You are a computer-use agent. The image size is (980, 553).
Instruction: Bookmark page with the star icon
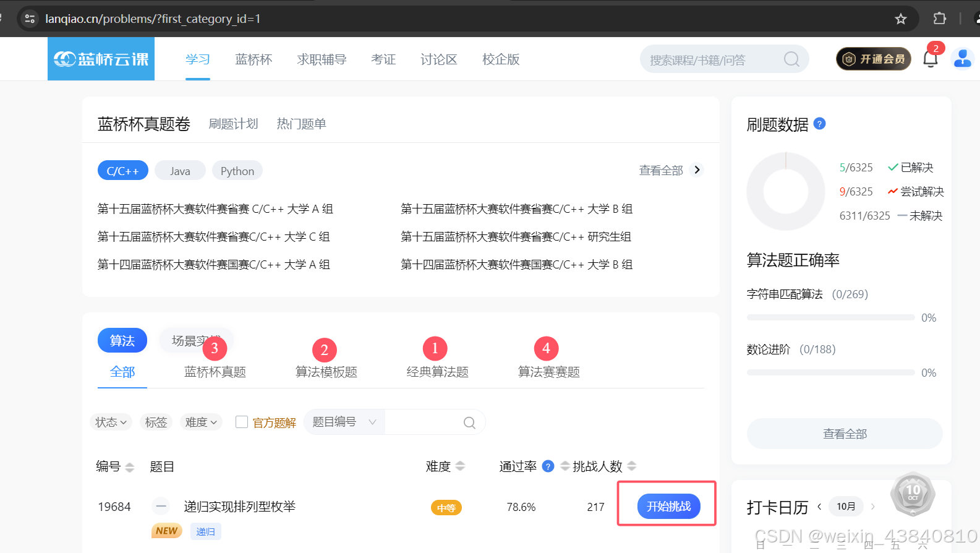click(x=901, y=19)
